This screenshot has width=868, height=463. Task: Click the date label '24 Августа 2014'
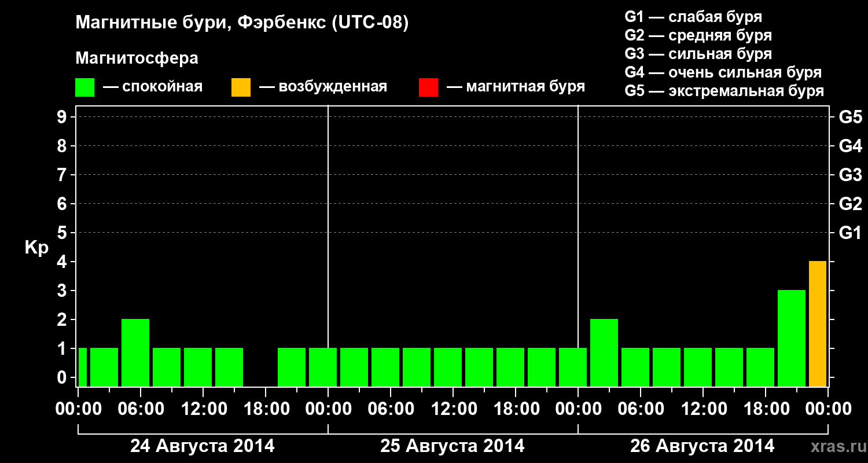point(203,446)
